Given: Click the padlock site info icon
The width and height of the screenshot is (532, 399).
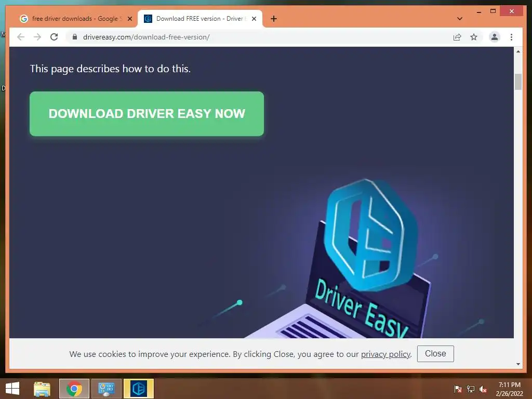Looking at the screenshot, I should point(75,37).
